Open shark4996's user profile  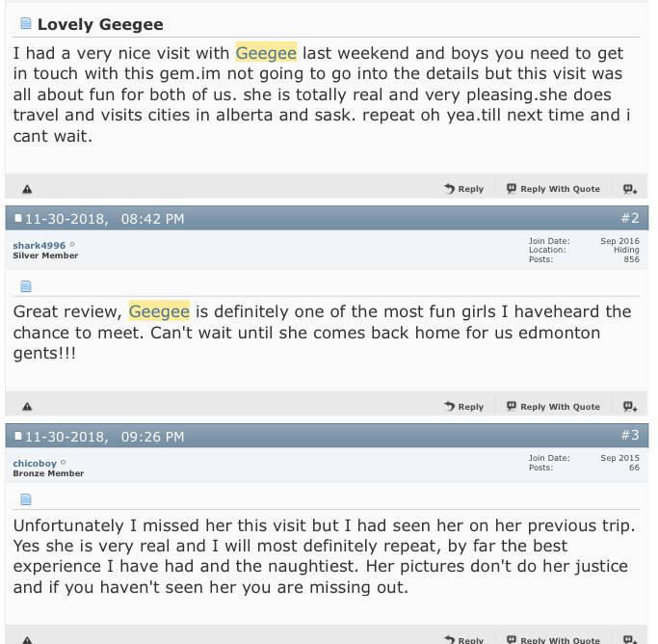point(39,246)
